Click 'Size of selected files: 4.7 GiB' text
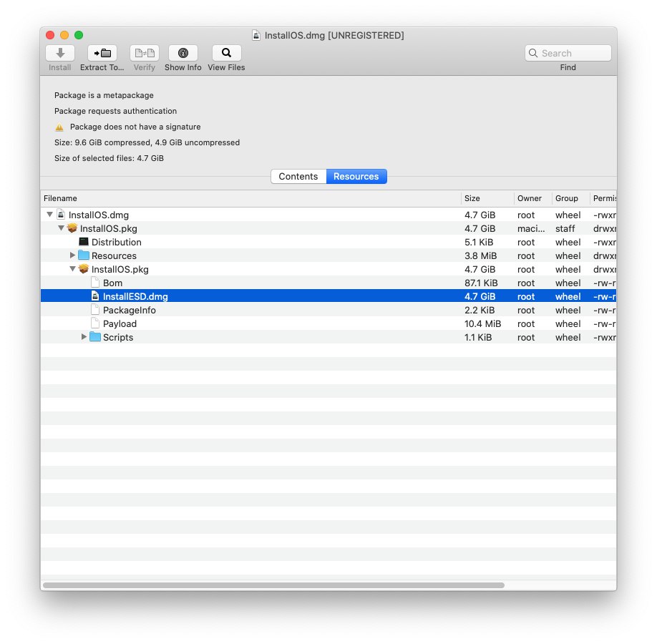The height and width of the screenshot is (644, 657). pyautogui.click(x=109, y=158)
